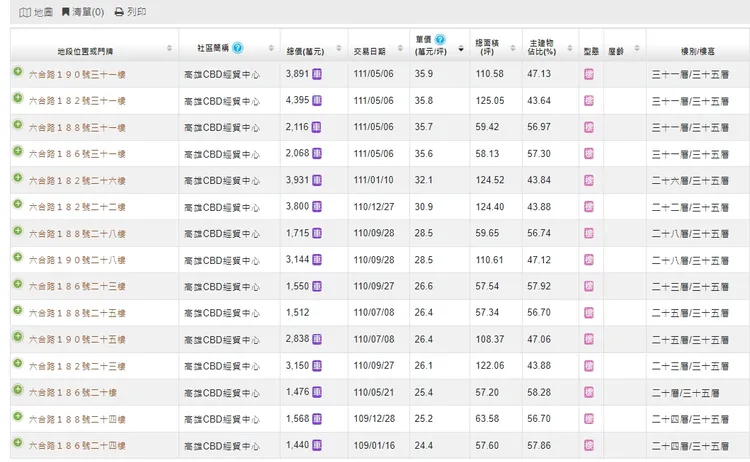
Task: Click the 棟別/樓高 column header
Action: (x=697, y=51)
